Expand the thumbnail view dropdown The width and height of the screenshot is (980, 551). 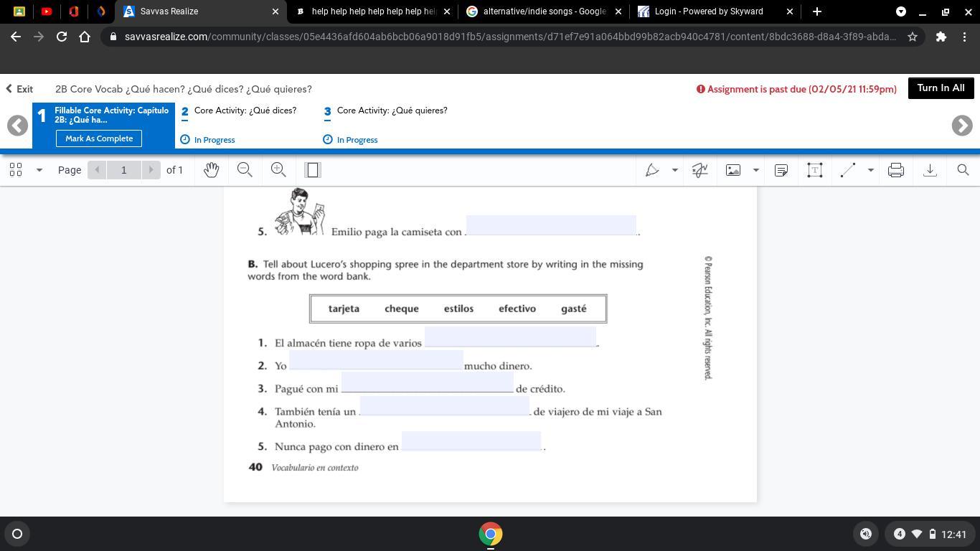39,170
